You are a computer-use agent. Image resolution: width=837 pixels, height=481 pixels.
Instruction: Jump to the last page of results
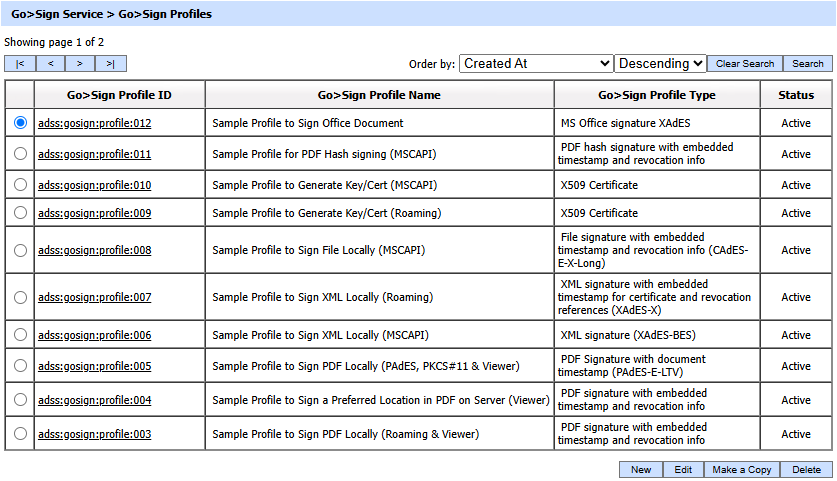[x=111, y=63]
